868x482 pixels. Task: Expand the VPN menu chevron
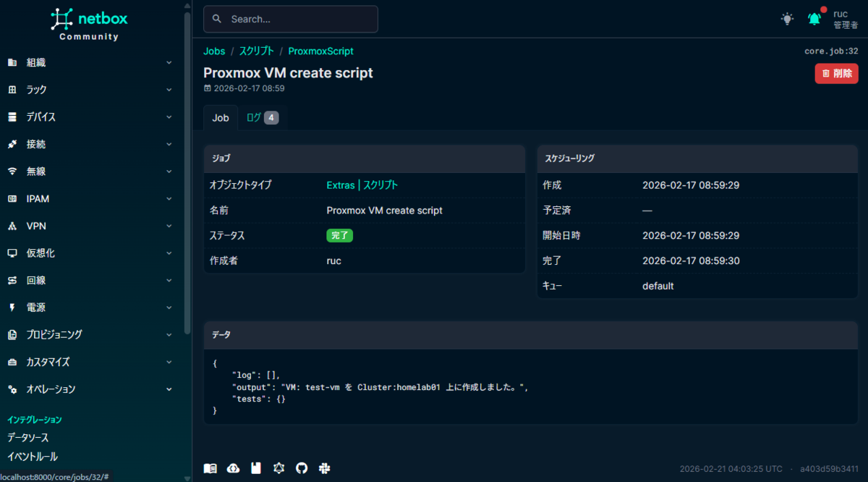(169, 226)
